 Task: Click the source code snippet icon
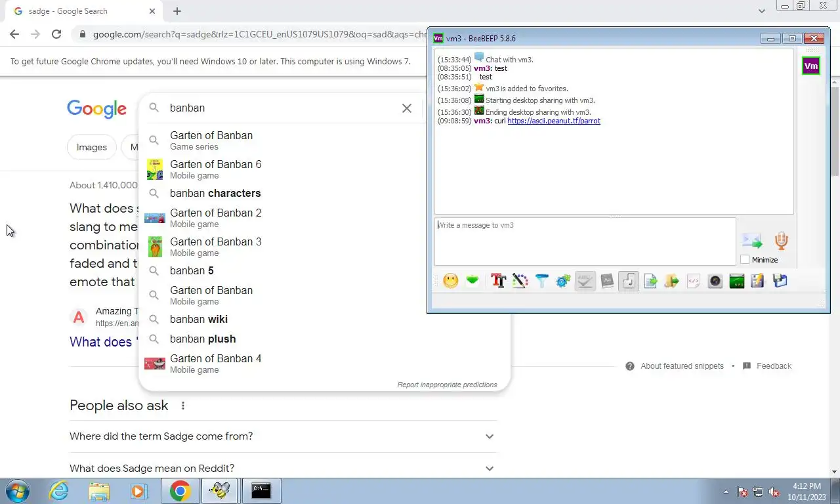pyautogui.click(x=694, y=281)
